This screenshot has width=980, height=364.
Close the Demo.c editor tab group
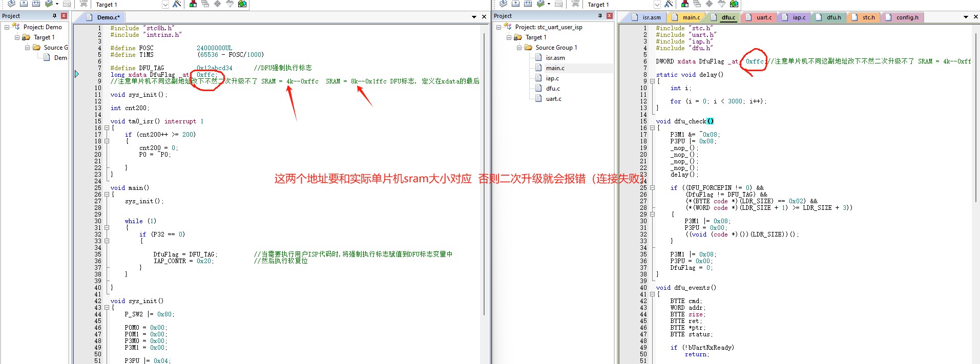tap(484, 17)
